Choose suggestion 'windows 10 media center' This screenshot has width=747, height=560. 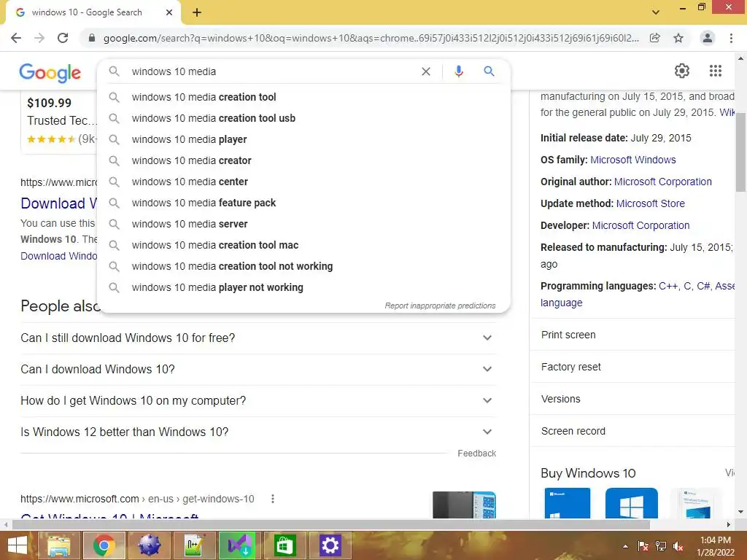click(x=305, y=182)
